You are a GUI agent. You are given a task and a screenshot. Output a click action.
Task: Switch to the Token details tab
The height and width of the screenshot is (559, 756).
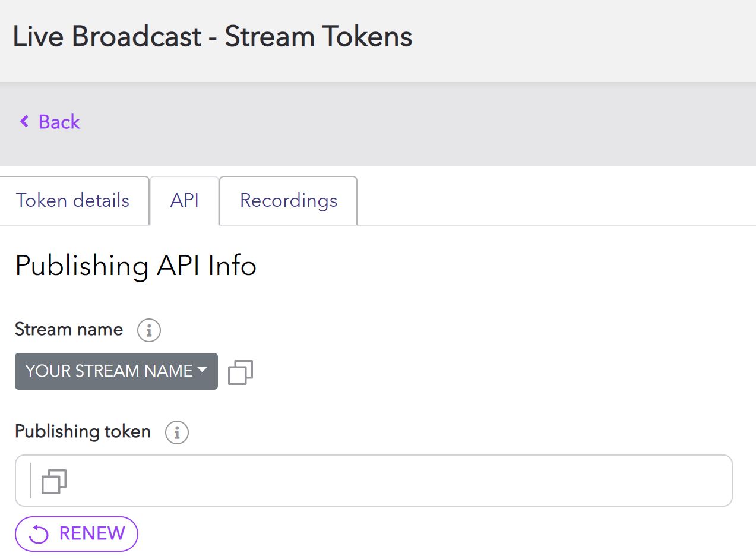click(72, 200)
